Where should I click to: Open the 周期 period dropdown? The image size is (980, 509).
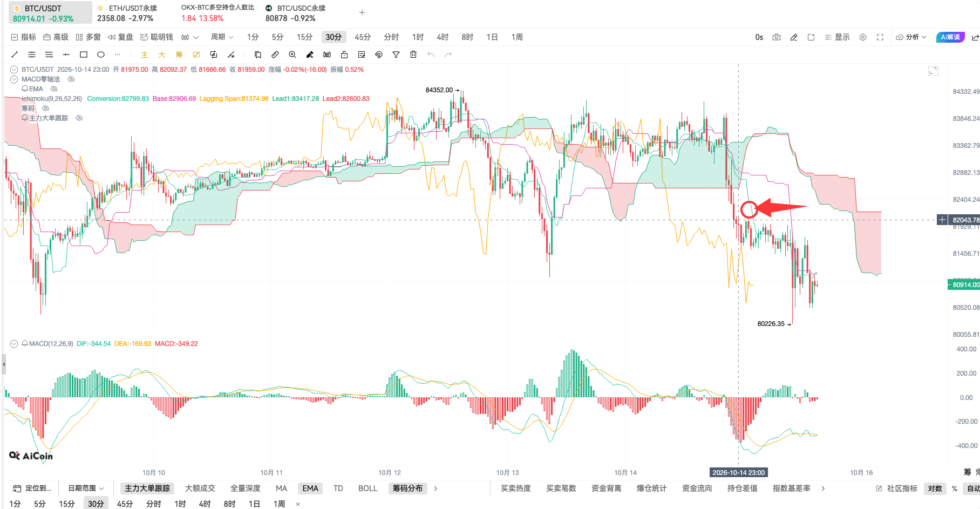[x=222, y=37]
